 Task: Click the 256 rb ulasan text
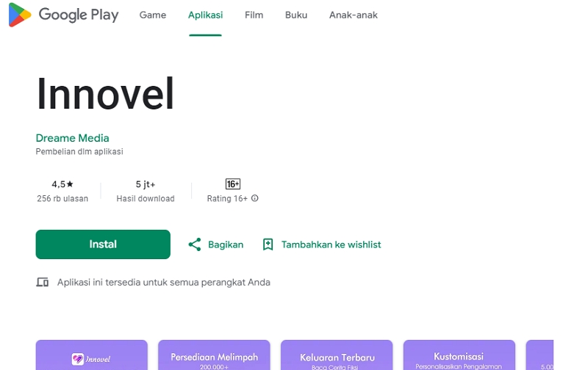pyautogui.click(x=62, y=198)
